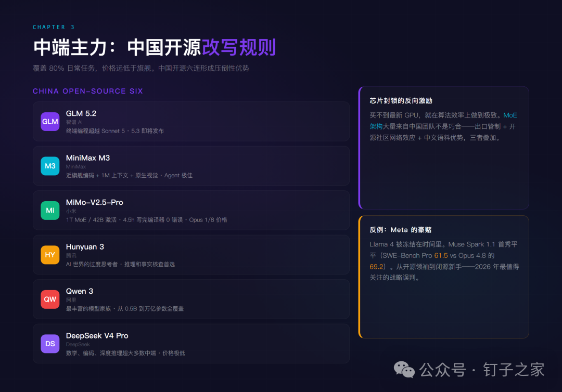Click the highlighted MoE 架构 text
The width and height of the screenshot is (562, 392).
pos(510,115)
